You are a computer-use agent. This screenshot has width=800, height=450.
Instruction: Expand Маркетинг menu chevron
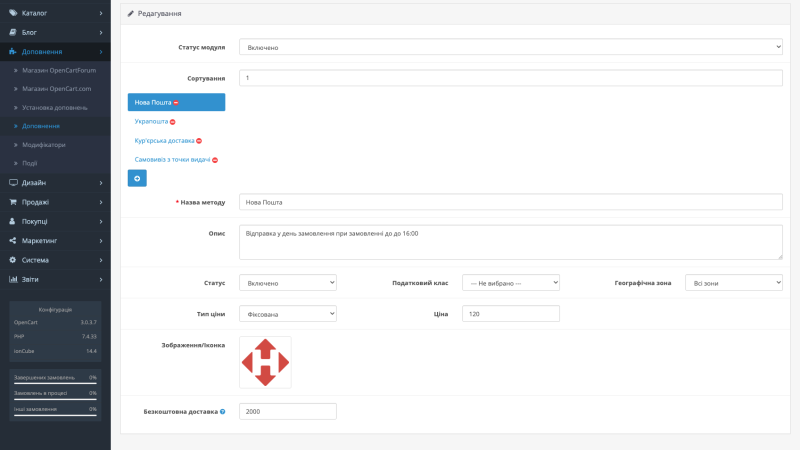[x=101, y=241]
